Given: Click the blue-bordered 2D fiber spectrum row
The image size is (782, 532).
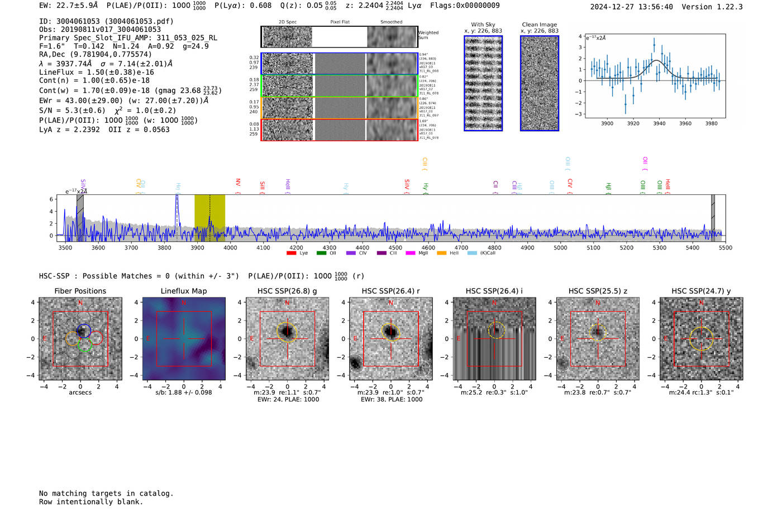Looking at the screenshot, I should click(339, 64).
